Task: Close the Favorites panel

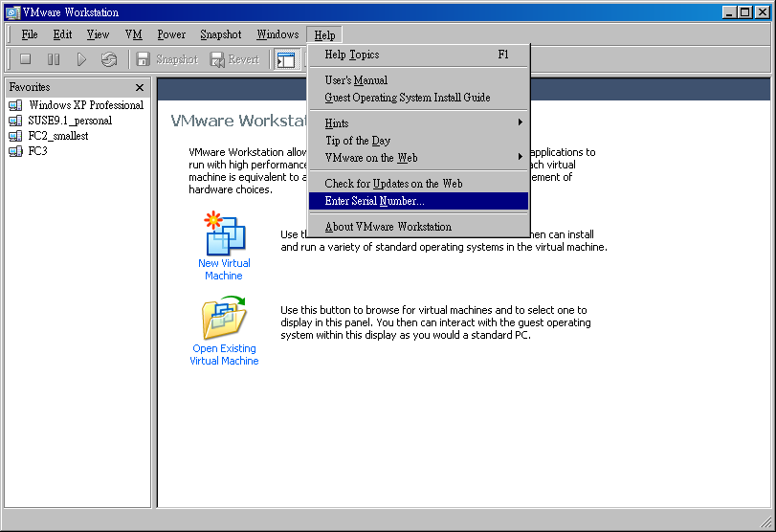Action: point(140,87)
